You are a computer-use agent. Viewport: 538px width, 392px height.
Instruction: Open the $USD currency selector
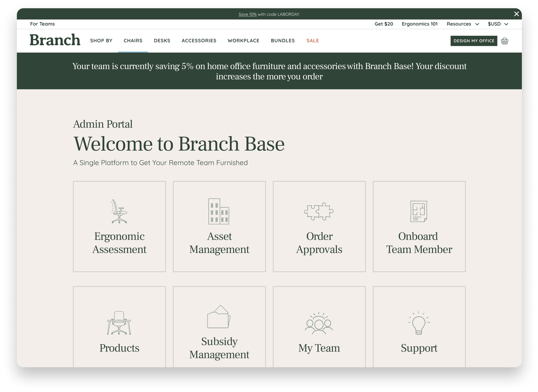pos(498,24)
